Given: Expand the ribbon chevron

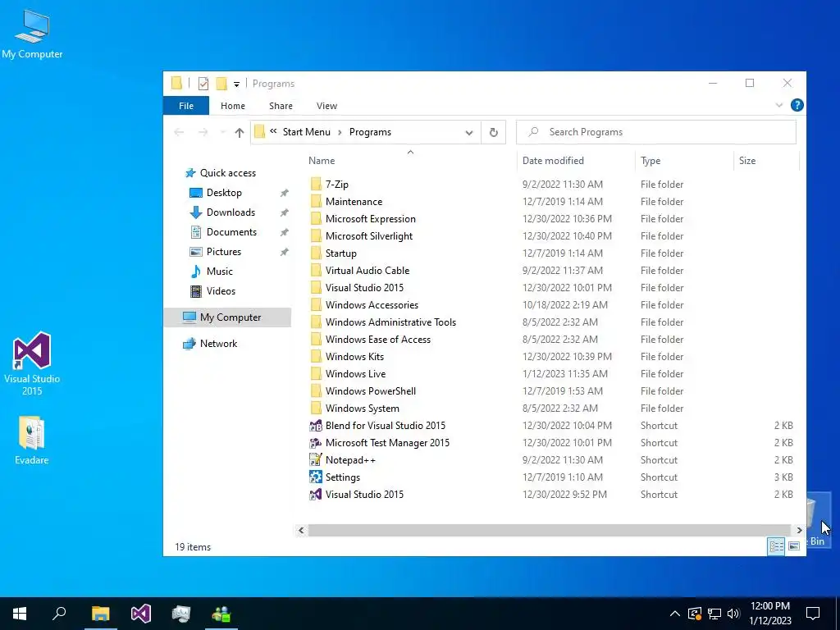Looking at the screenshot, I should pyautogui.click(x=779, y=106).
